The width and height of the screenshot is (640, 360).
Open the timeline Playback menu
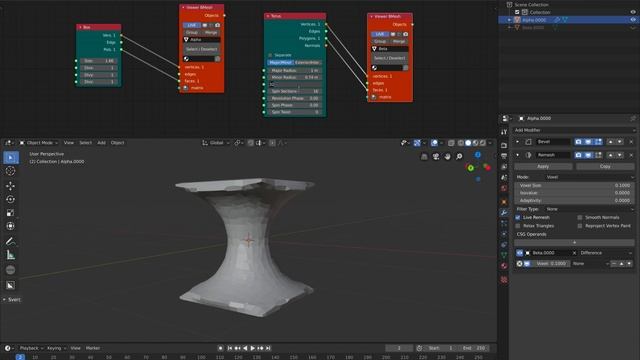pyautogui.click(x=31, y=348)
